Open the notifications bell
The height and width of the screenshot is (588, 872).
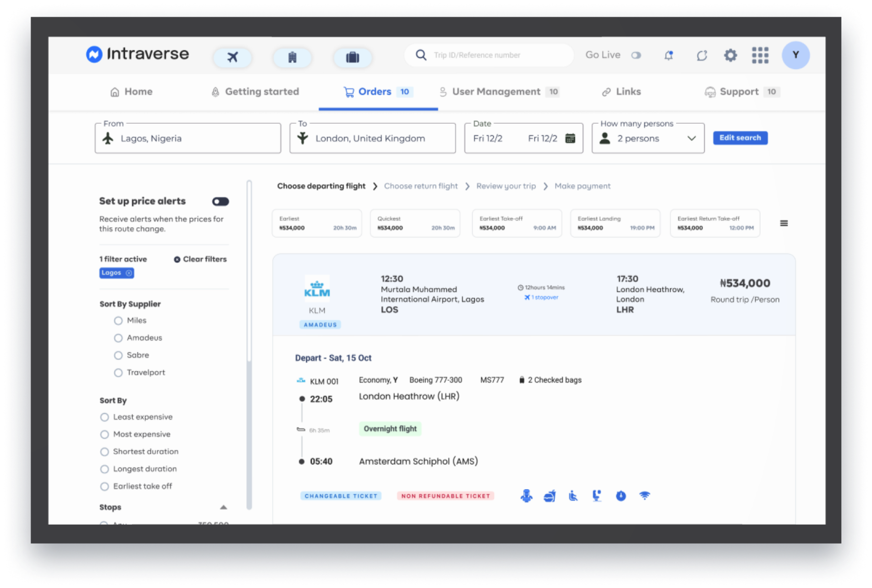(x=668, y=55)
